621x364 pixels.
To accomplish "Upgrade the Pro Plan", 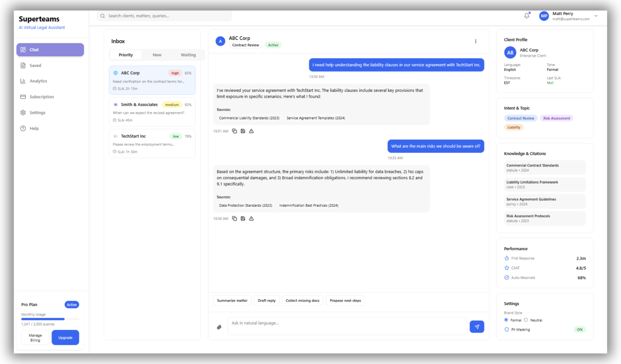I will 65,337.
